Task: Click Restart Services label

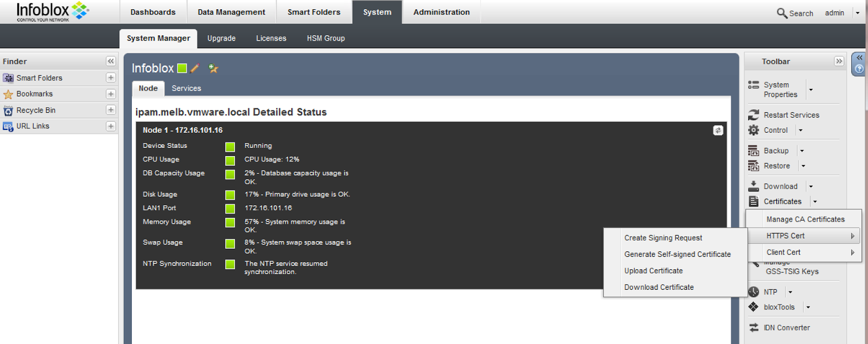Action: [x=792, y=115]
